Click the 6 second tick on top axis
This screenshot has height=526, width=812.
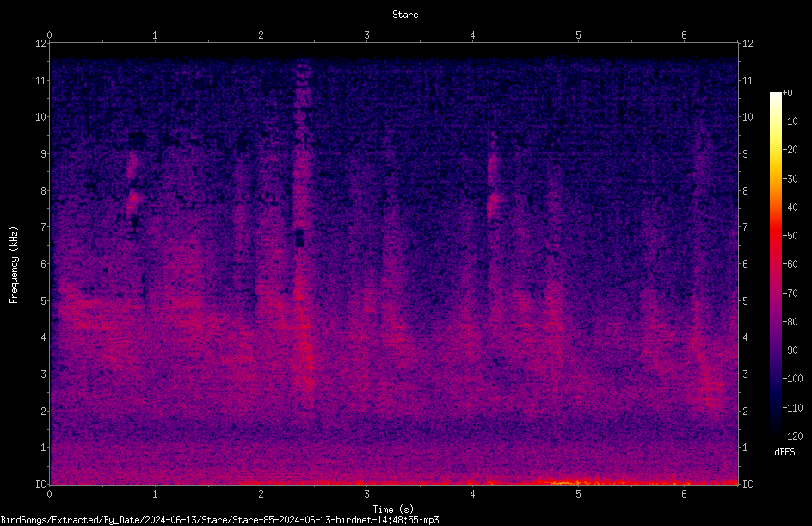coord(684,35)
